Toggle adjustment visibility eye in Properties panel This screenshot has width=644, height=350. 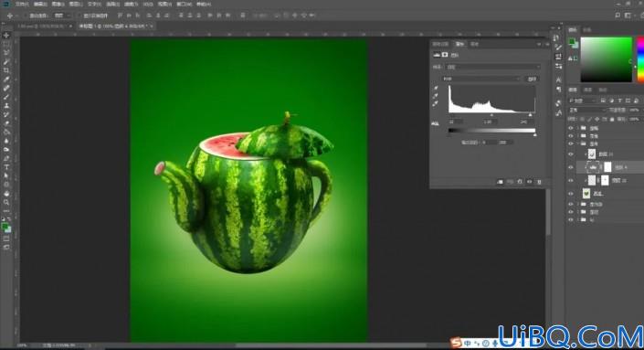click(530, 182)
